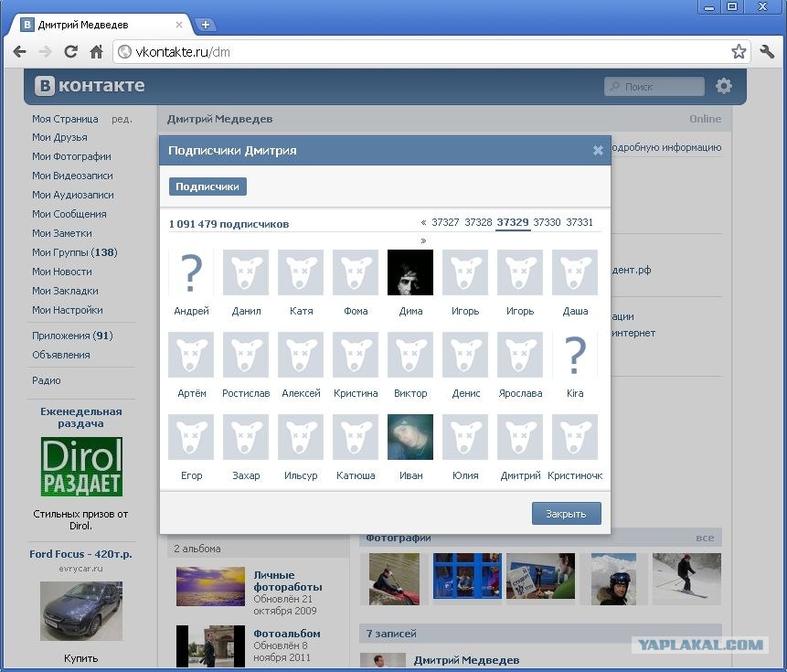
Task: Select the Подписчики tab
Action: coord(207,187)
